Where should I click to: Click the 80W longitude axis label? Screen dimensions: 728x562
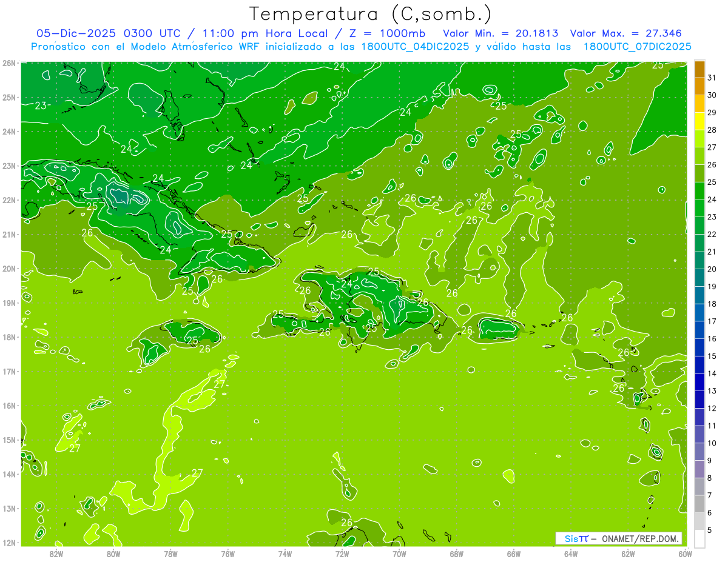(x=113, y=554)
